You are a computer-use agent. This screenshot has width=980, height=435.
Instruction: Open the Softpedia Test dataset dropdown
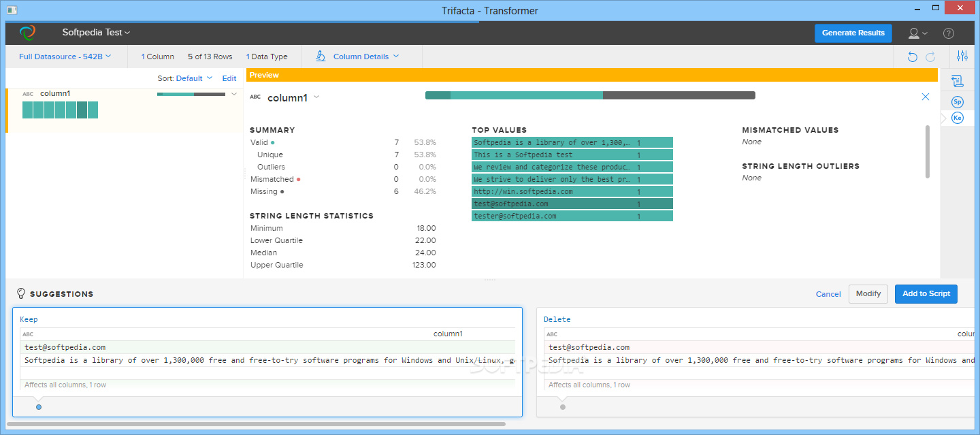pos(96,32)
